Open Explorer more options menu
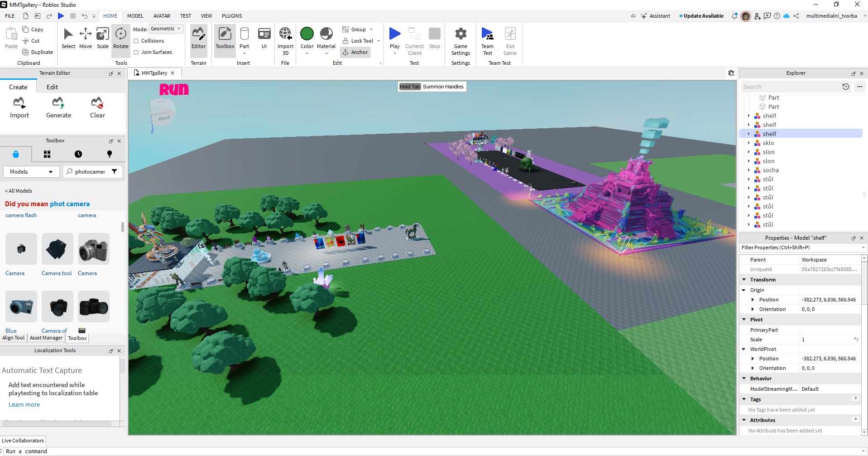This screenshot has height=456, width=868. coord(859,87)
